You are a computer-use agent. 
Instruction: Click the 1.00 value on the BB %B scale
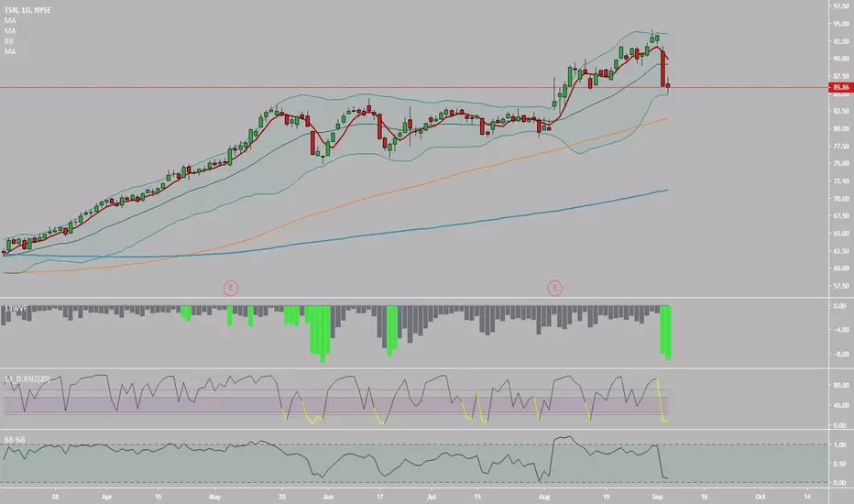click(x=840, y=444)
